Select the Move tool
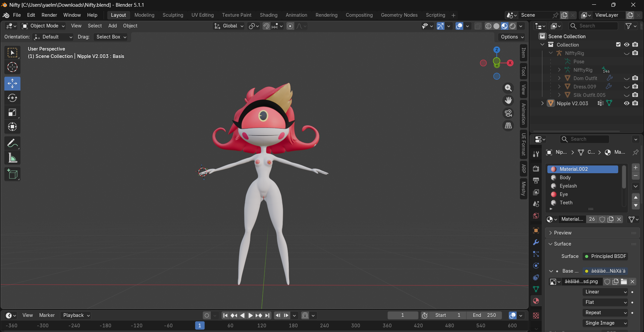This screenshot has height=332, width=644. (x=12, y=83)
